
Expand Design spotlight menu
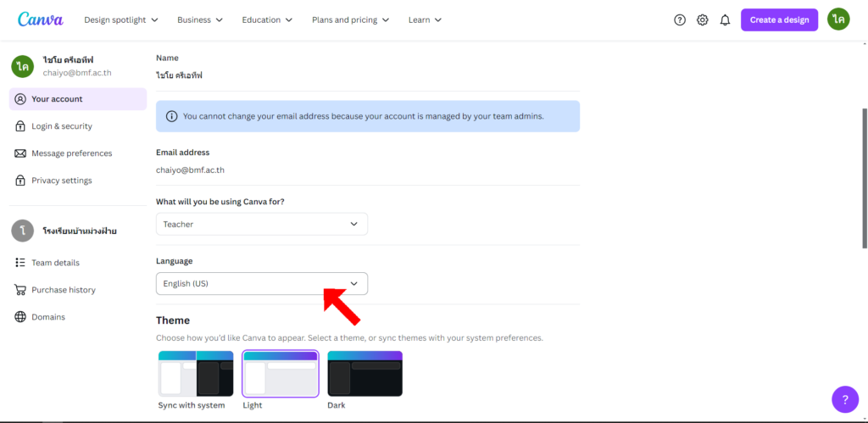pos(121,20)
